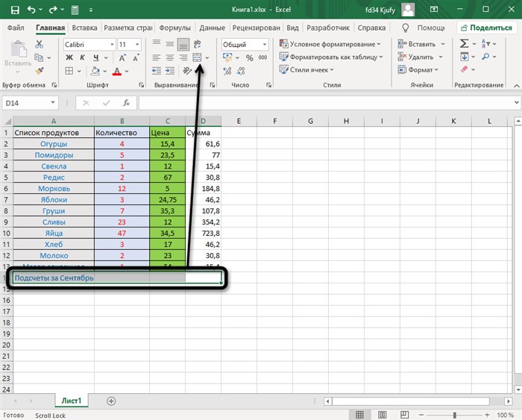The height and width of the screenshot is (420, 522).
Task: Open the Файл menu tab
Action: (x=16, y=28)
